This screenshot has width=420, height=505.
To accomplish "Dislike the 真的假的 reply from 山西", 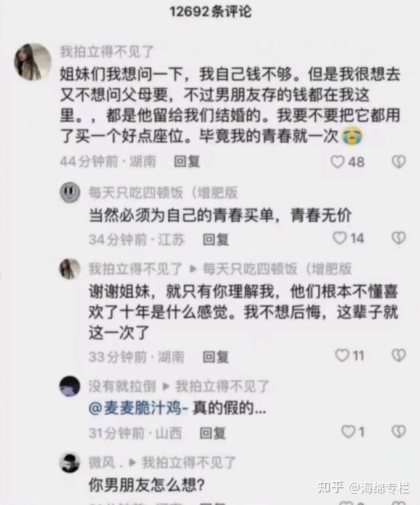I will [x=398, y=432].
